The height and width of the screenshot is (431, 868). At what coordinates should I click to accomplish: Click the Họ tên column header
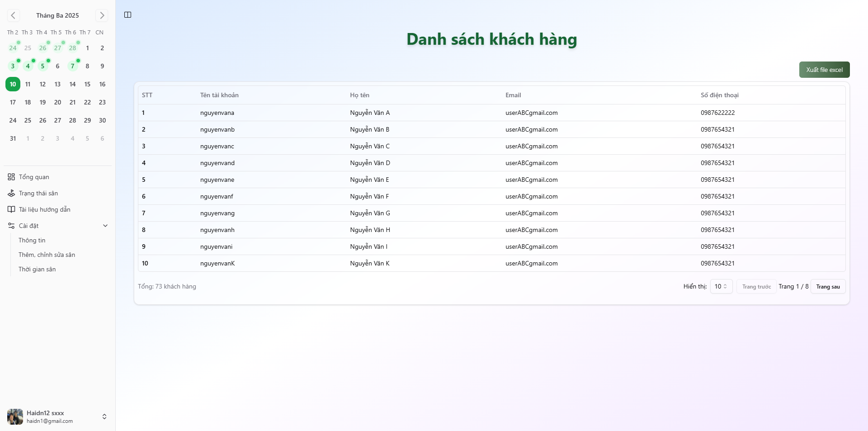[359, 95]
